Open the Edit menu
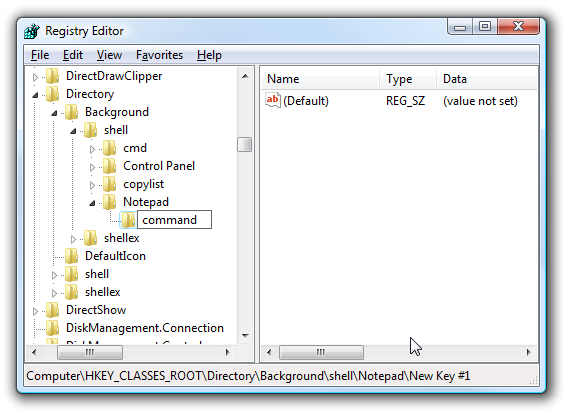This screenshot has height=413, width=567. pyautogui.click(x=73, y=55)
